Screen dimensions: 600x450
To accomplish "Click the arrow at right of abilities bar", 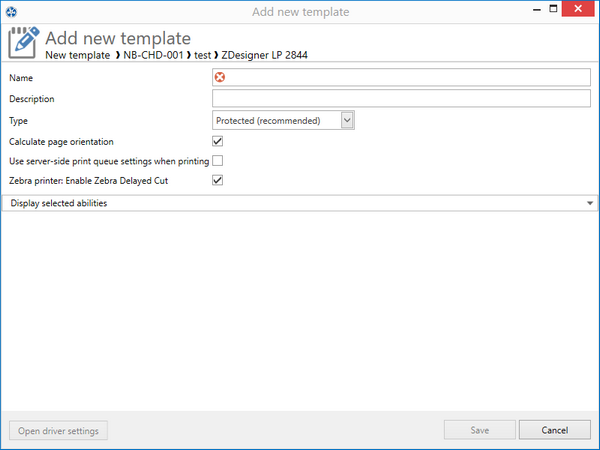I will (x=590, y=203).
